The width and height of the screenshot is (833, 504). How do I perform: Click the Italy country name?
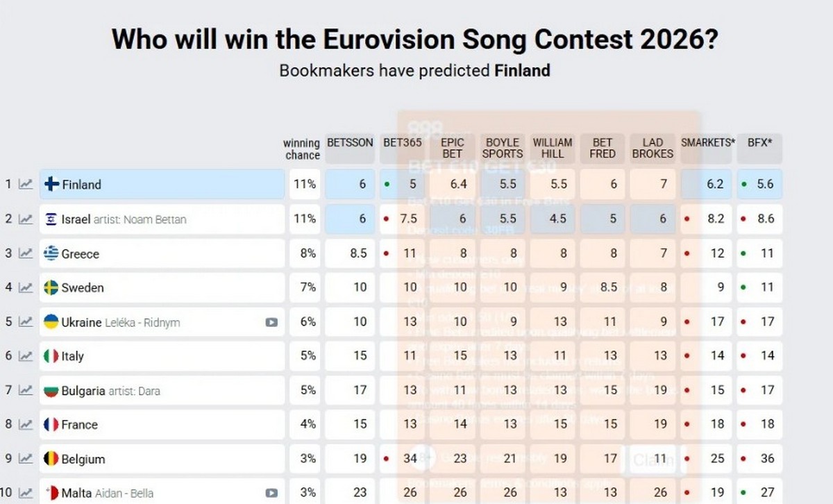pos(72,356)
